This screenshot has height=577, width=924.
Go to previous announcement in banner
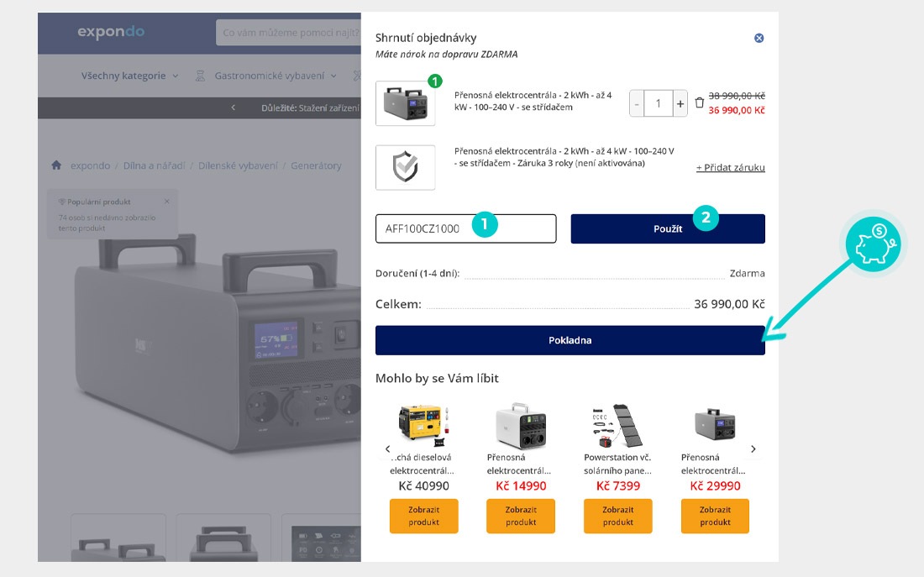click(233, 108)
